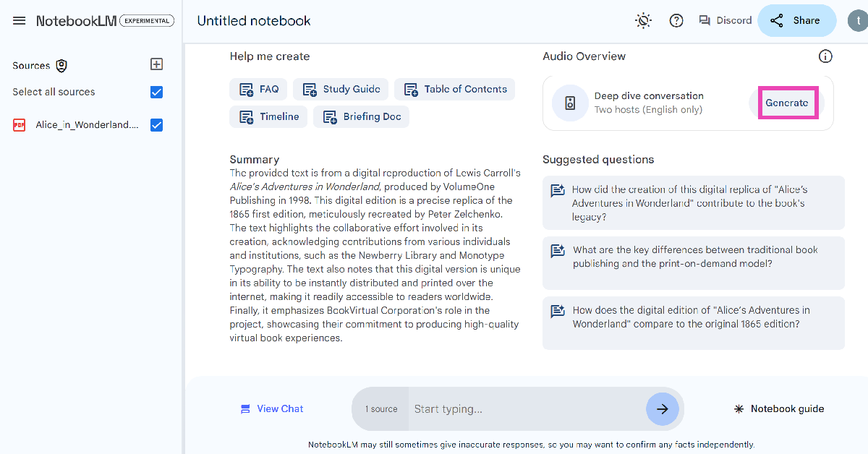This screenshot has height=454, width=868.
Task: Click the add source plus icon
Action: click(x=156, y=64)
